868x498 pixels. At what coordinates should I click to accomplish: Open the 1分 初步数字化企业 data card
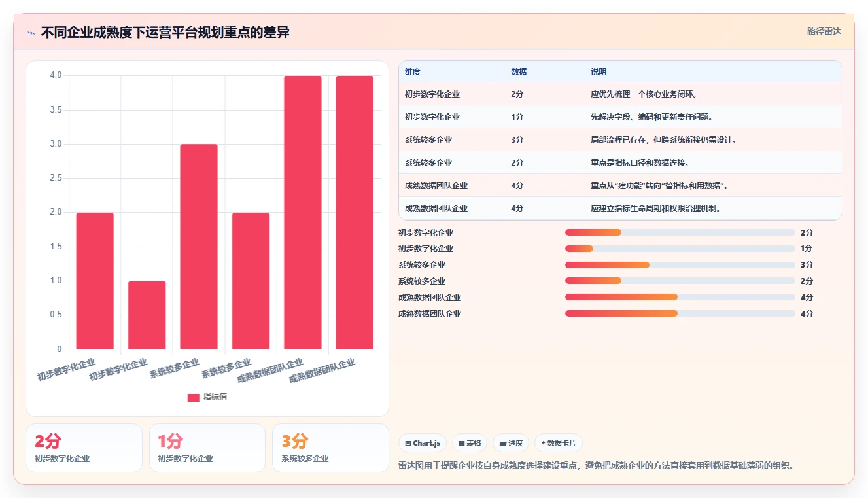coord(207,448)
